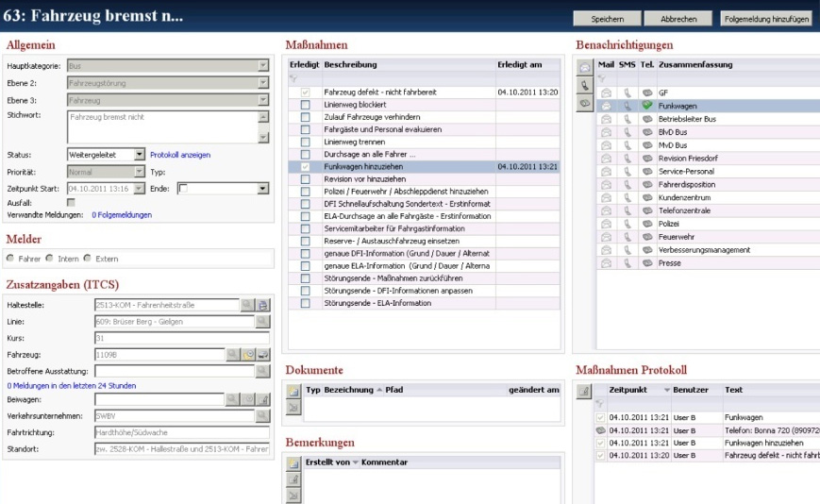Click the '0 Folgemeldungen' link
This screenshot has height=504, width=820.
pos(122,215)
